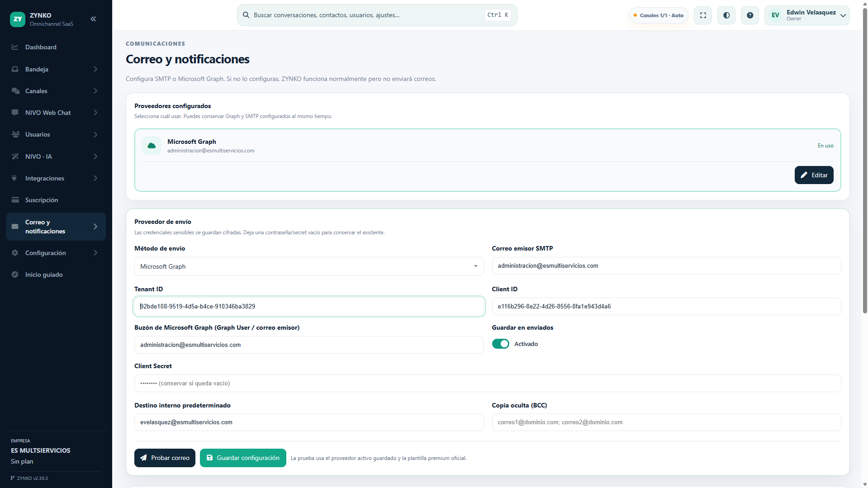
Task: Click Probar correo button
Action: 165,458
